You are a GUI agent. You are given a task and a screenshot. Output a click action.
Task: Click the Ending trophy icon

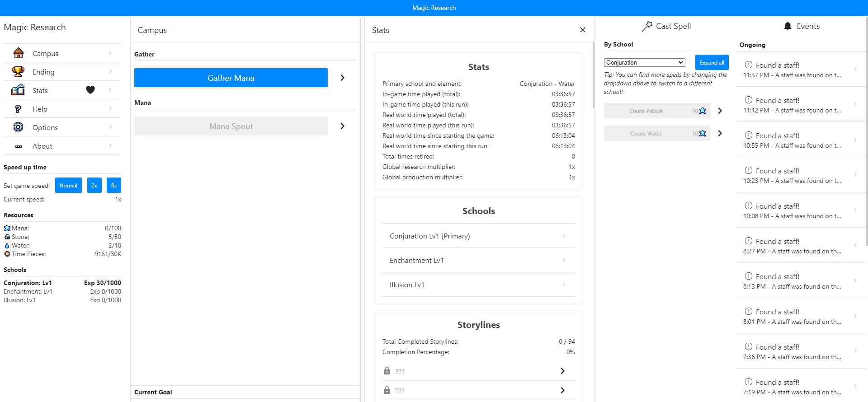point(18,72)
